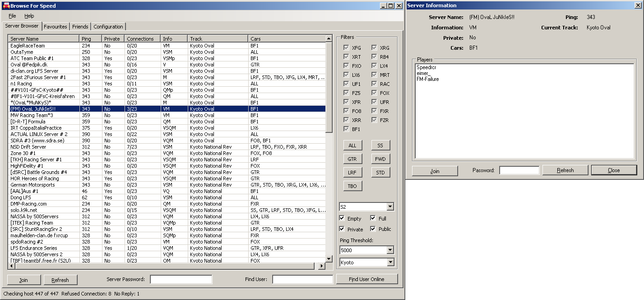Image resolution: width=644 pixels, height=300 pixels.
Task: Select the ATC Team Public #1 server
Action: [x=167, y=58]
